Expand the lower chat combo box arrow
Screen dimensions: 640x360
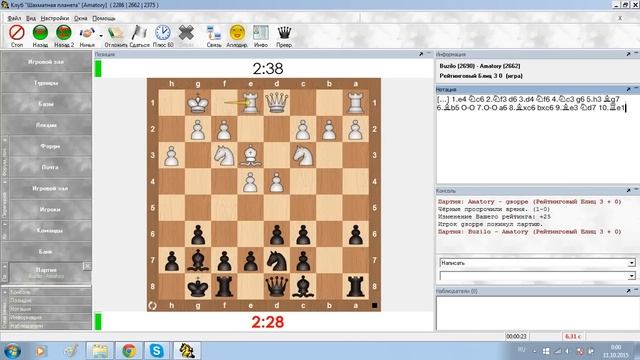coord(631,276)
